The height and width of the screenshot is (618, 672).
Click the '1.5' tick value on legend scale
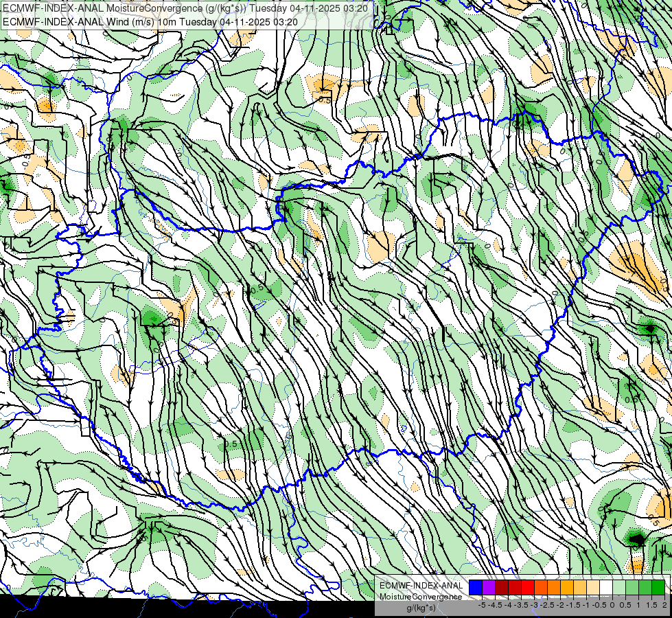[x=651, y=605]
